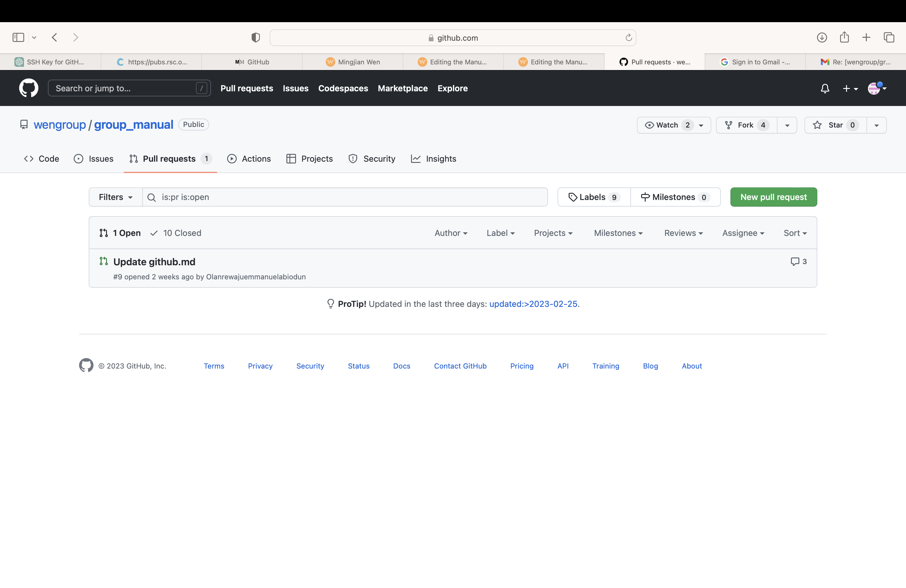Go forward in Safari
Image resolution: width=906 pixels, height=588 pixels.
(x=75, y=37)
